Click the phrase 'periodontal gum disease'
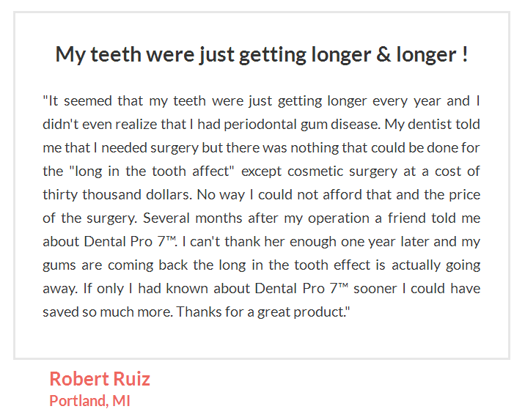The image size is (525, 420). [302, 125]
